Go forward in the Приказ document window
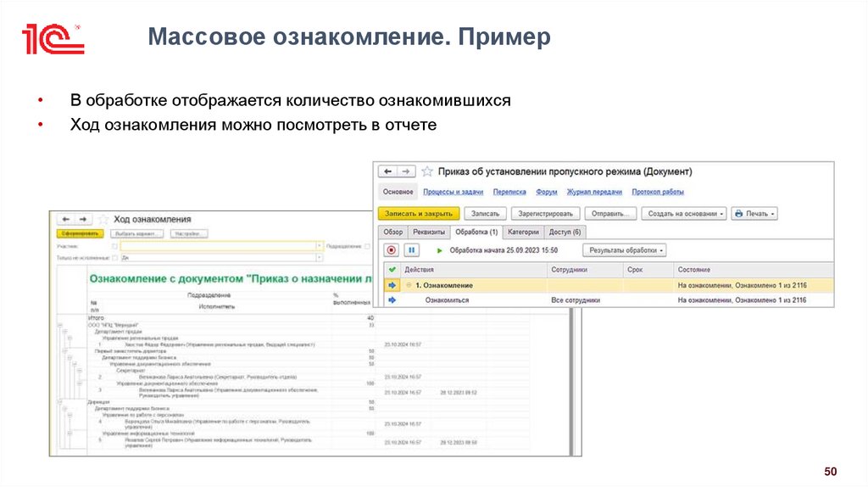 [406, 171]
